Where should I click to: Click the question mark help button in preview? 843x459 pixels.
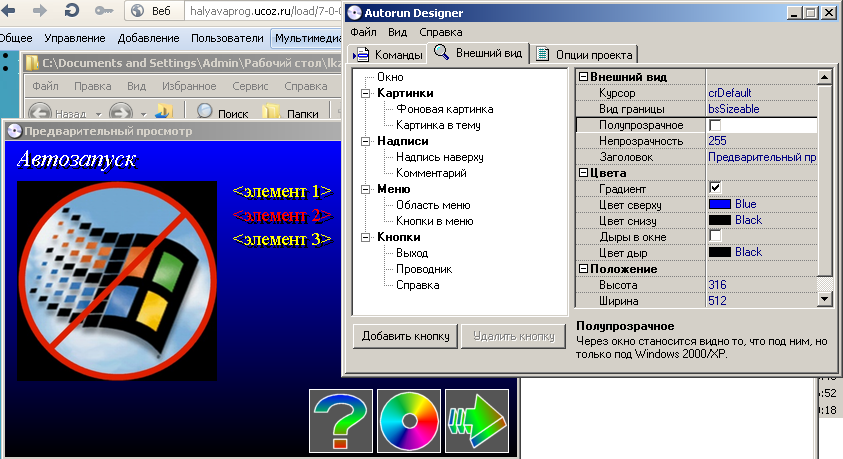(x=341, y=421)
